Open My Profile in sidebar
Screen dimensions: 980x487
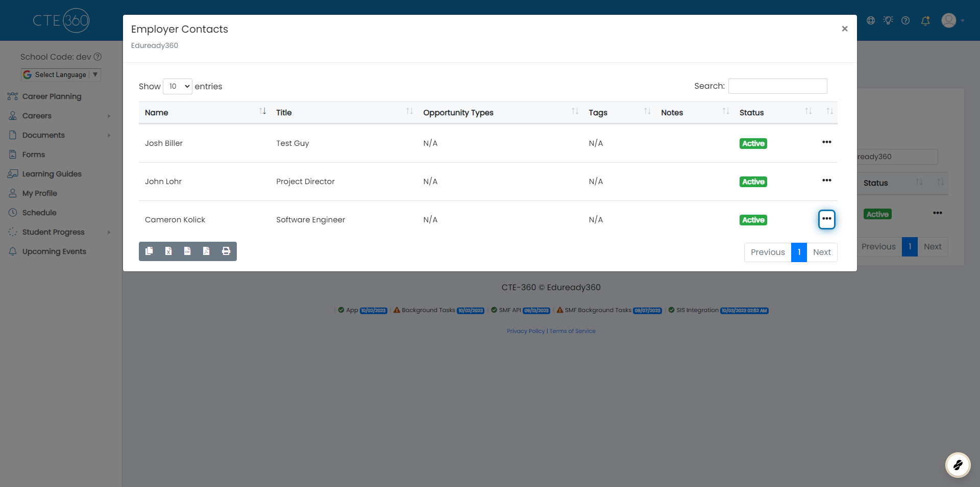click(40, 193)
